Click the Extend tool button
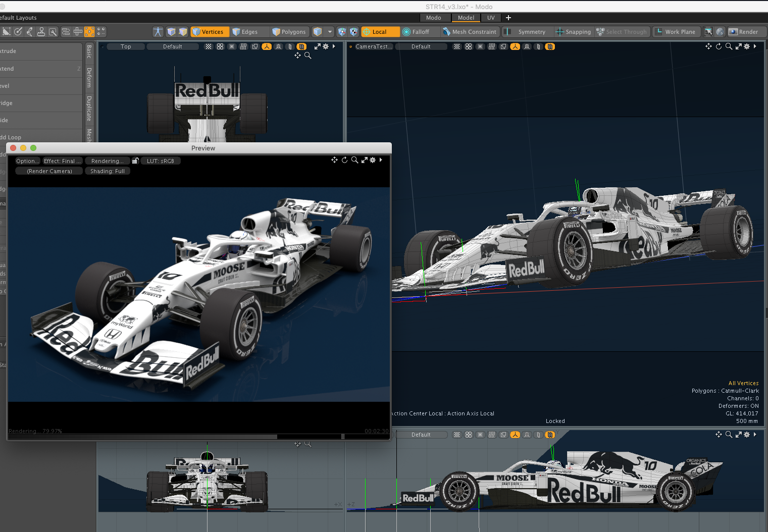 pyautogui.click(x=41, y=69)
